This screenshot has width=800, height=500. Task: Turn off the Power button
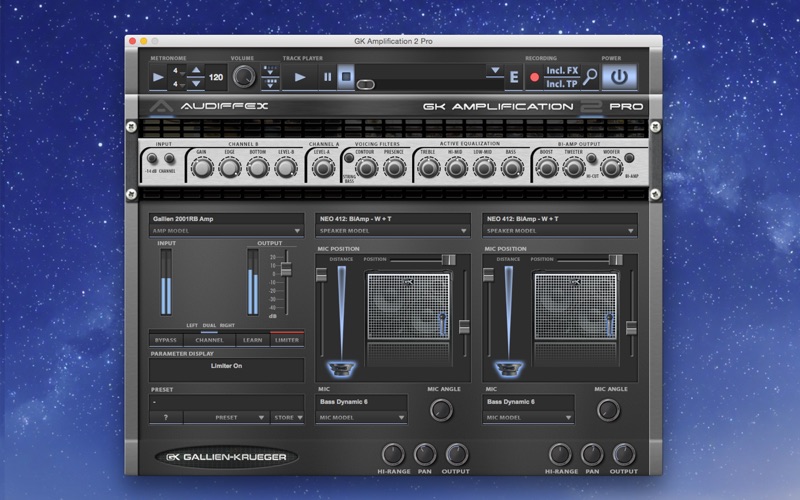619,76
